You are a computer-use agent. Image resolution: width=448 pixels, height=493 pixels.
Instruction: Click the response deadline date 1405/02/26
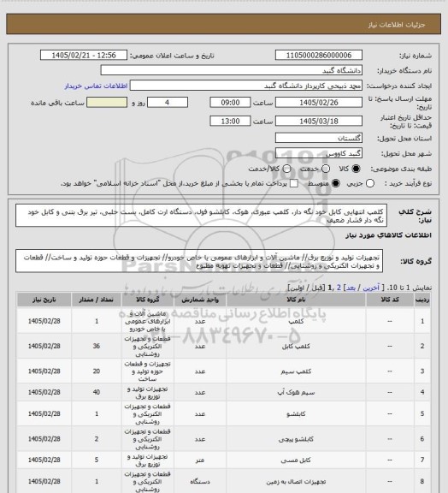tap(319, 103)
